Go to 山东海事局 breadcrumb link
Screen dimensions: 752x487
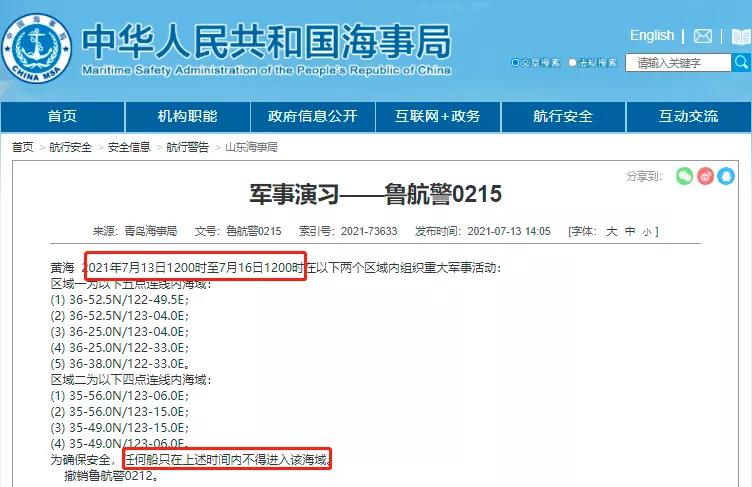pyautogui.click(x=251, y=147)
